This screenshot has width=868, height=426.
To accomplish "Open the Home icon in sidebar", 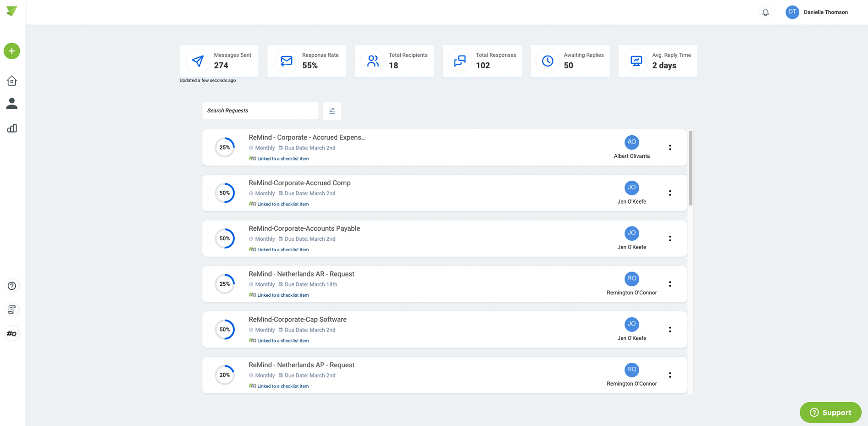I will click(x=12, y=81).
